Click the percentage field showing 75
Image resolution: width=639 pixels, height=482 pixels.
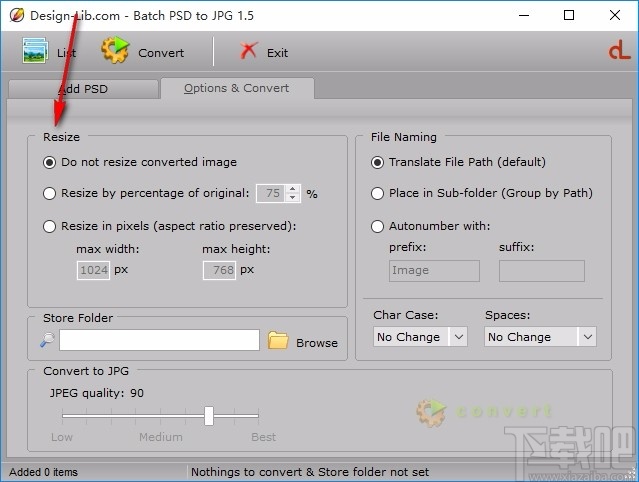click(x=271, y=193)
